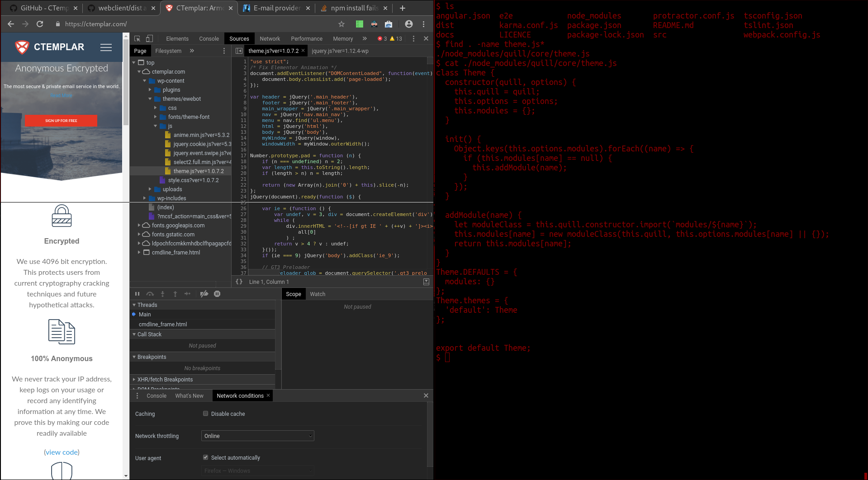Viewport: 868px width, 480px height.
Task: Follow the view code link
Action: [62, 452]
